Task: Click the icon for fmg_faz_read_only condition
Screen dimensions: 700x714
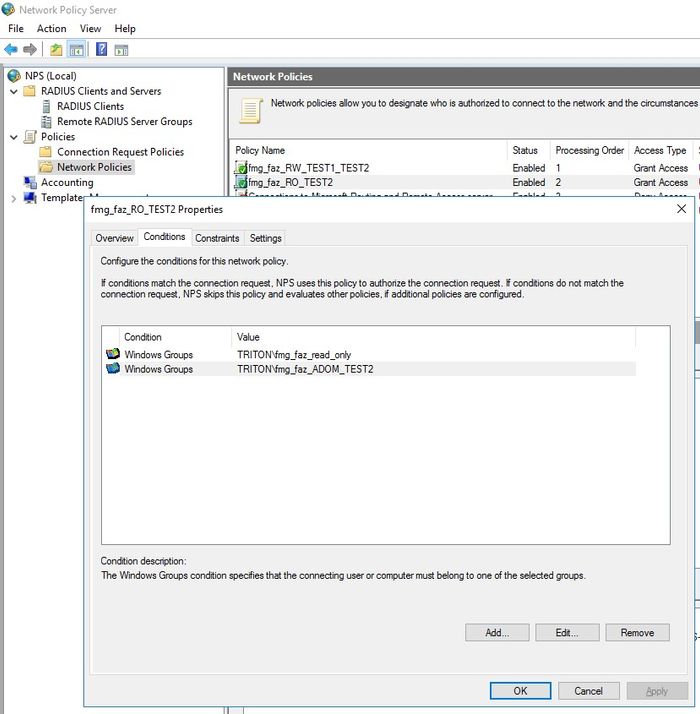Action: point(112,354)
